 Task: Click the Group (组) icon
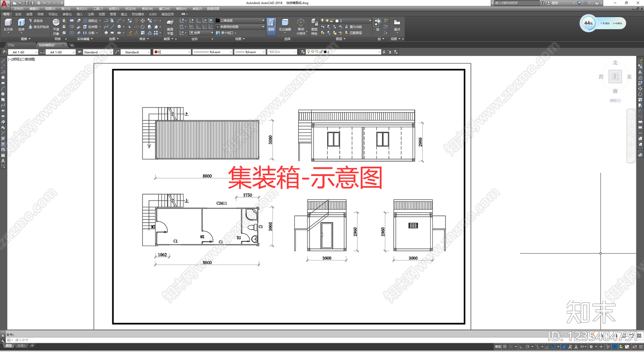378,25
